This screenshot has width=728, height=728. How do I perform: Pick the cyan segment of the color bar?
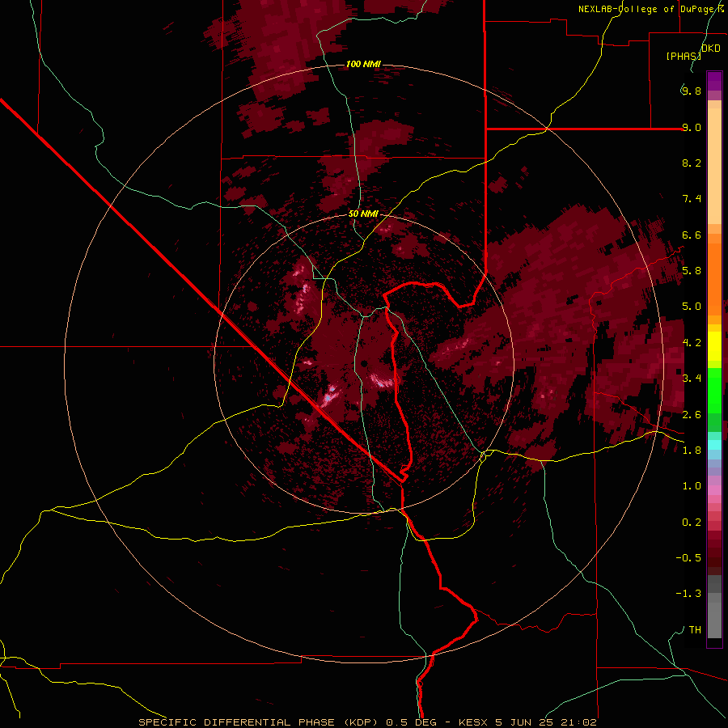tap(714, 445)
